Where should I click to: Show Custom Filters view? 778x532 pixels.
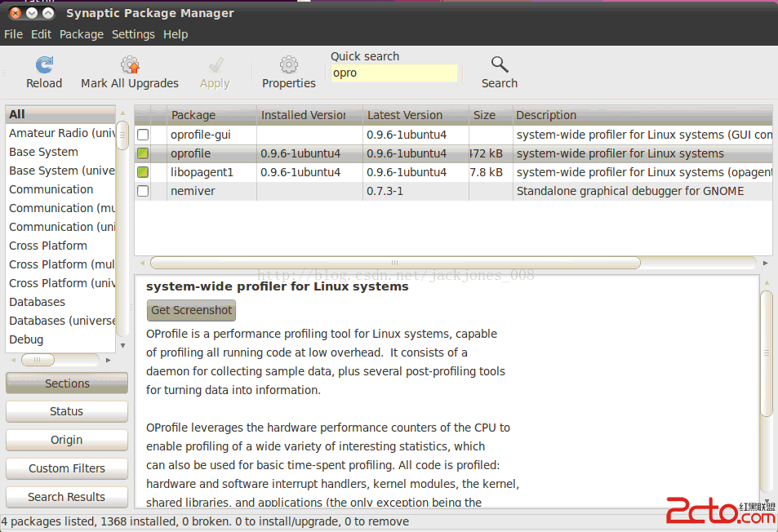point(67,468)
